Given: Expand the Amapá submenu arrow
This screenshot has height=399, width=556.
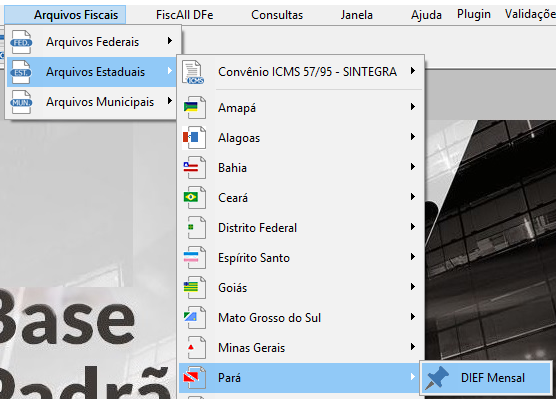Looking at the screenshot, I should [413, 106].
